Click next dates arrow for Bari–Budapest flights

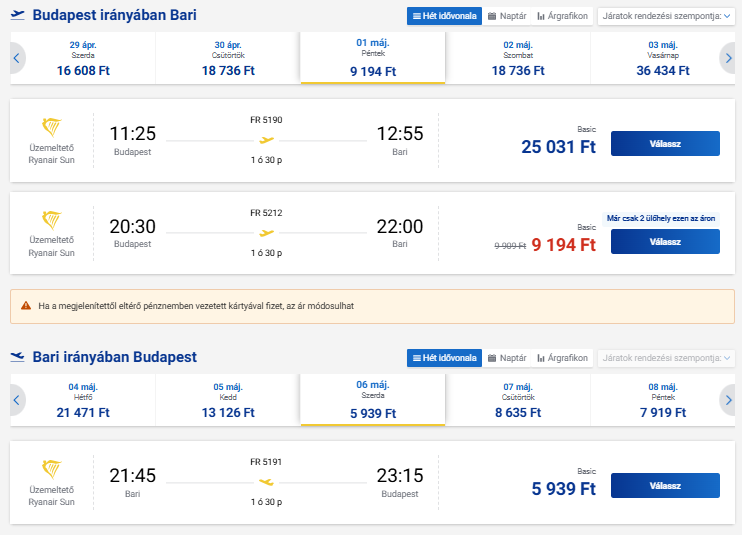click(727, 400)
